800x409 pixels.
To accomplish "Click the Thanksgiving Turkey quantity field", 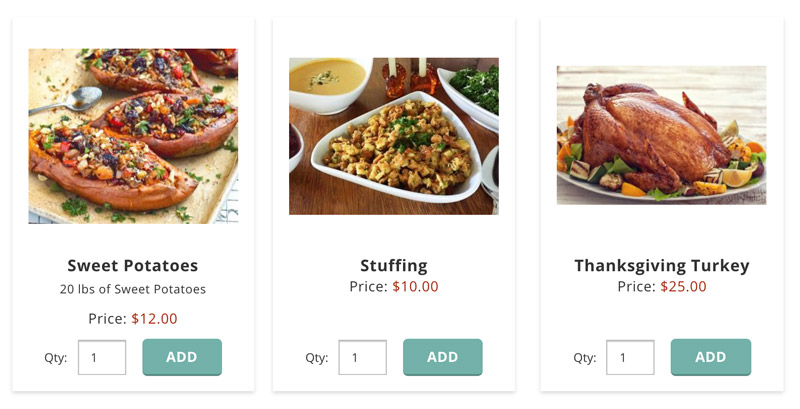I will tap(630, 358).
